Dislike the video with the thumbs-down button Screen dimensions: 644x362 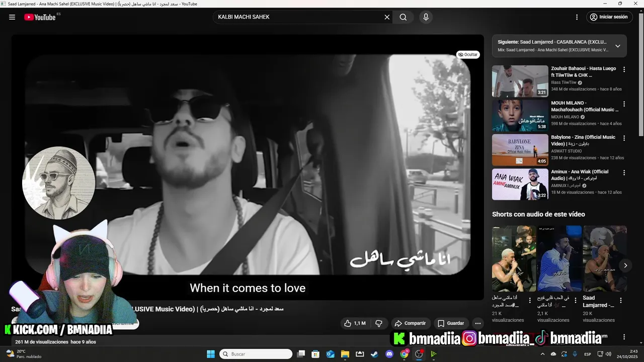(379, 323)
